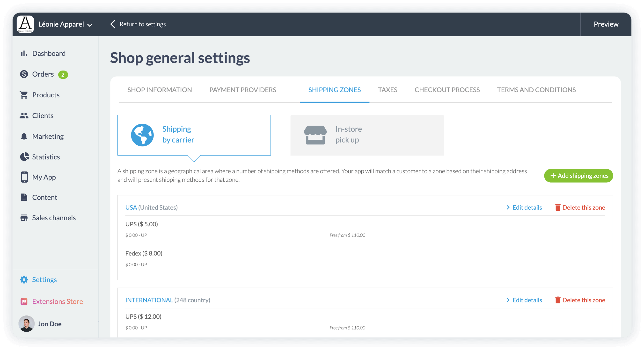Click the Orders dollar icon
The width and height of the screenshot is (644, 350).
click(24, 74)
